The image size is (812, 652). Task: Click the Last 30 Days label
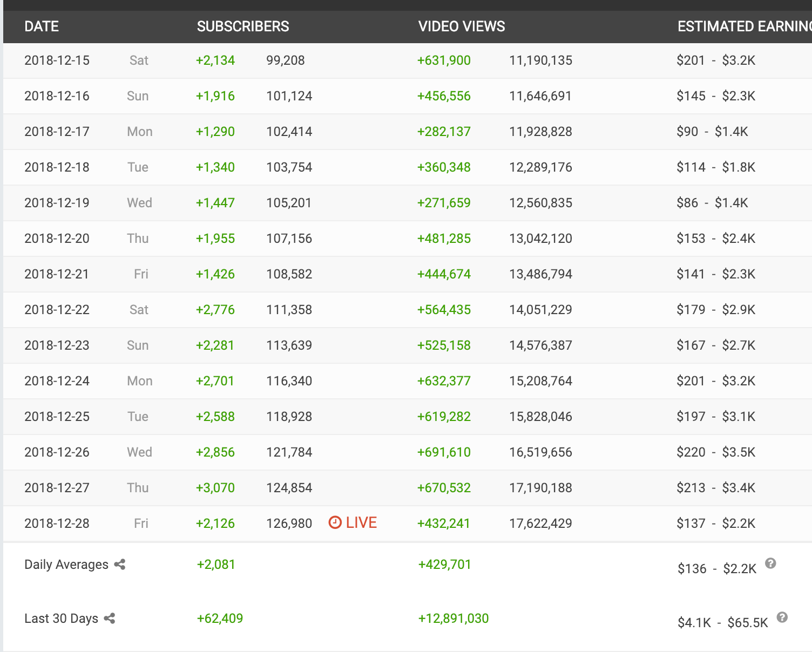(x=62, y=619)
